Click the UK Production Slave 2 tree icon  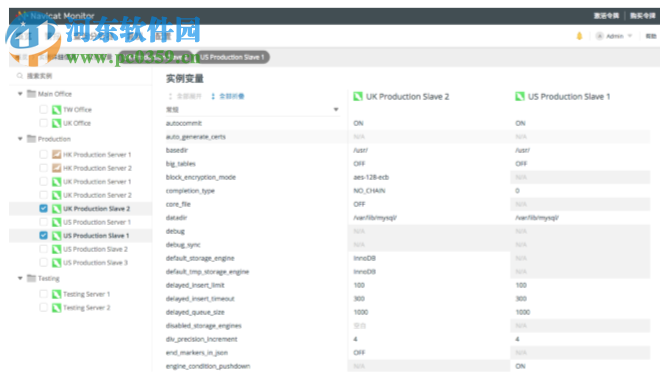point(56,209)
